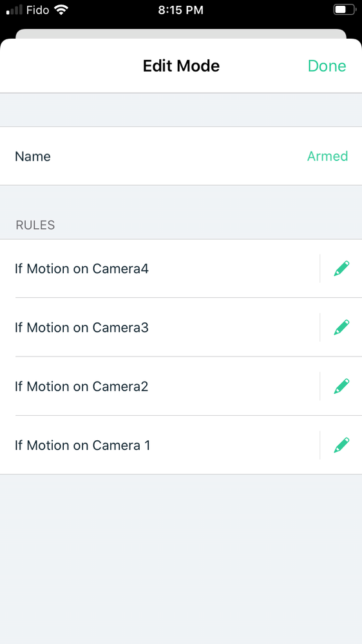The height and width of the screenshot is (644, 362).
Task: Tap the Done button
Action: pyautogui.click(x=327, y=66)
